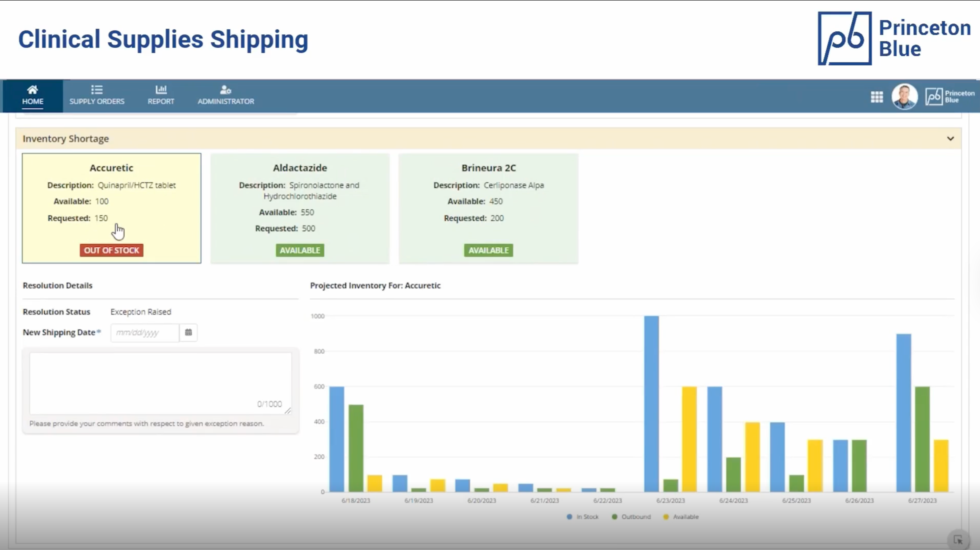The width and height of the screenshot is (980, 550).
Task: Click the pointer icon at bottom corner
Action: [x=958, y=539]
